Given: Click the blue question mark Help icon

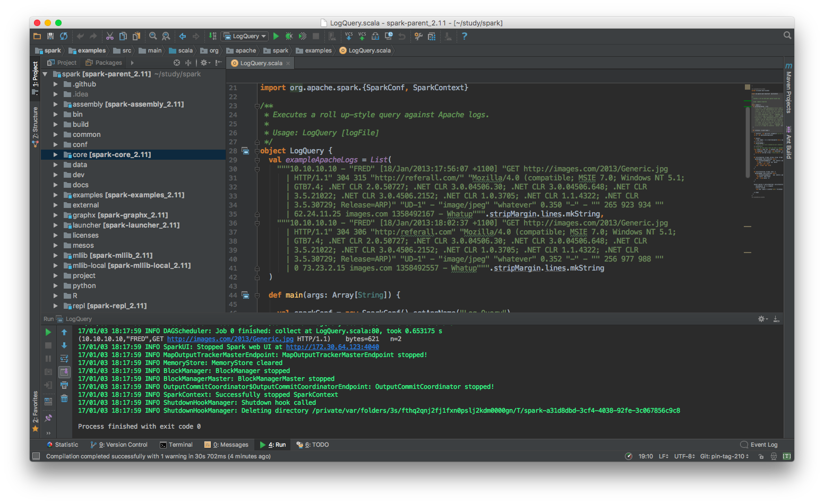Looking at the screenshot, I should pos(465,36).
